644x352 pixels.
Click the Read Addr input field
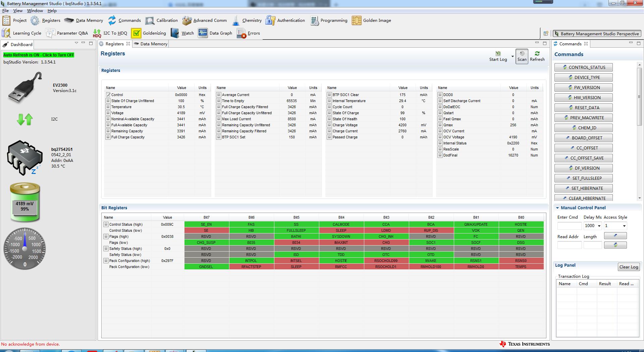coord(569,245)
